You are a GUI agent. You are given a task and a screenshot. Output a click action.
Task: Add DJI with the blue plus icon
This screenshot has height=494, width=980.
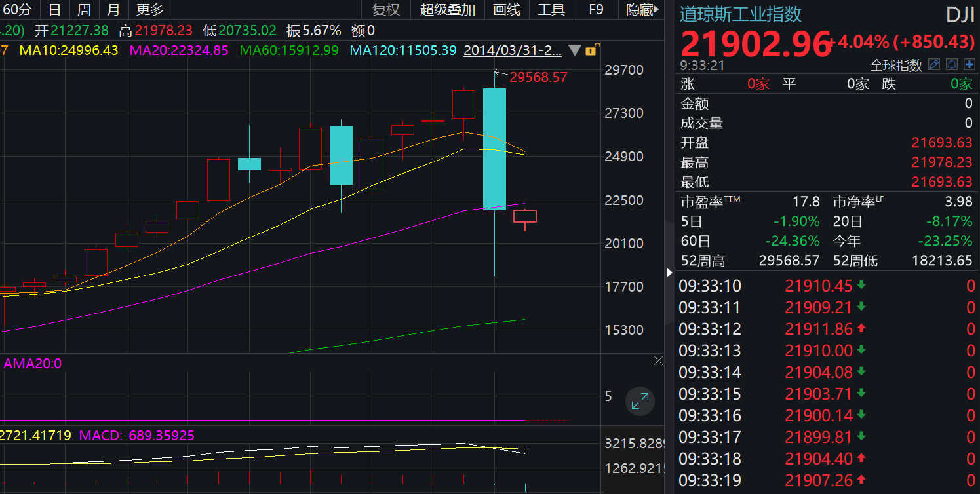point(969,65)
